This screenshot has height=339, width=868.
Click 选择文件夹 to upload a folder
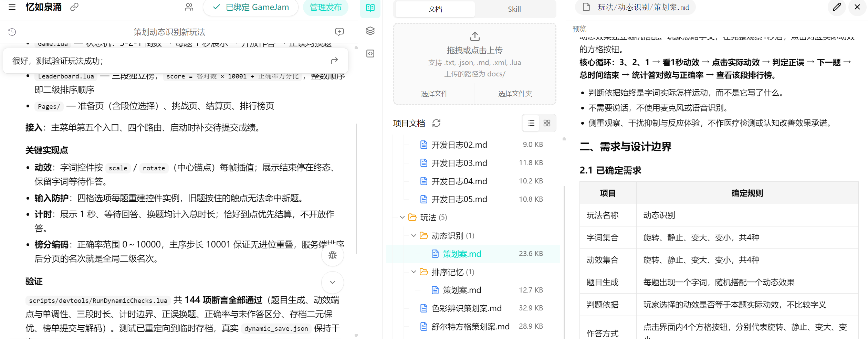click(515, 94)
